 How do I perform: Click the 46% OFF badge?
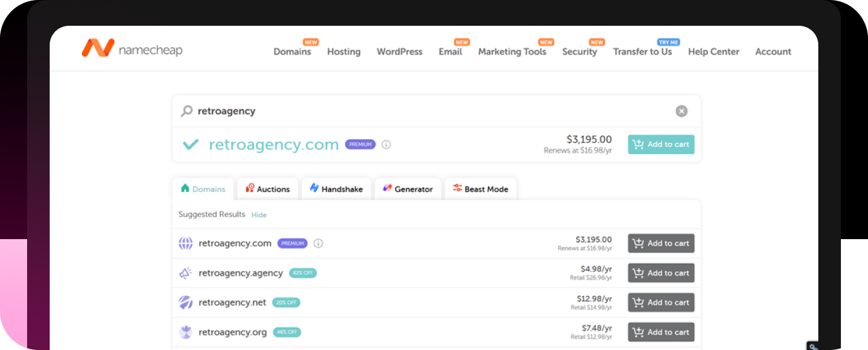(287, 332)
